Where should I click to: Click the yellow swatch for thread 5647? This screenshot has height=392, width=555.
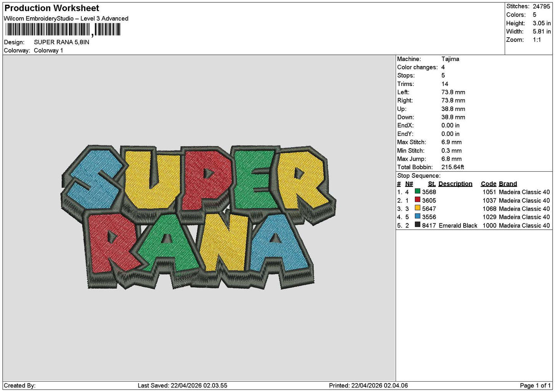pyautogui.click(x=417, y=208)
